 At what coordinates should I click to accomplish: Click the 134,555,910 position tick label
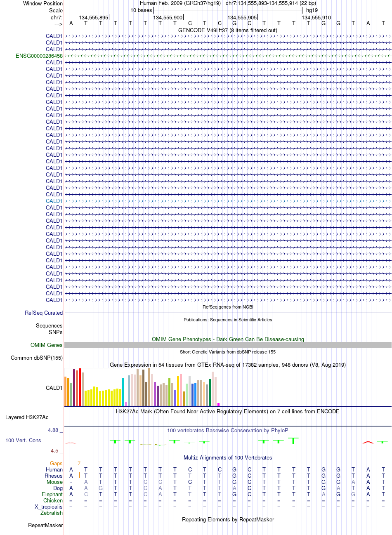tap(316, 17)
